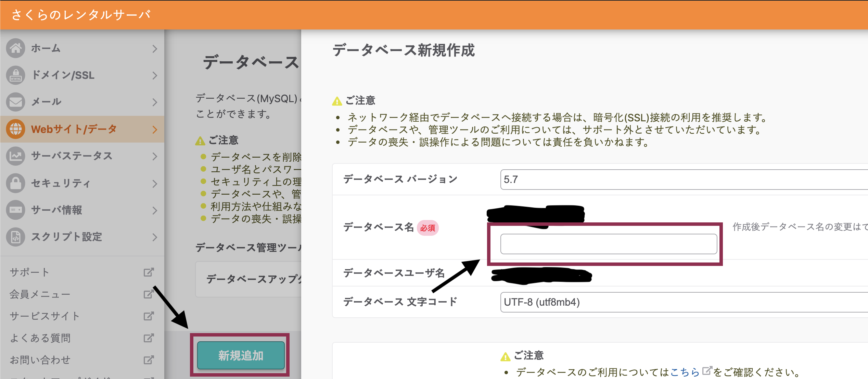Screen dimensions: 868x379
Task: Open the サーバ情報 sidebar menu
Action: 82,210
